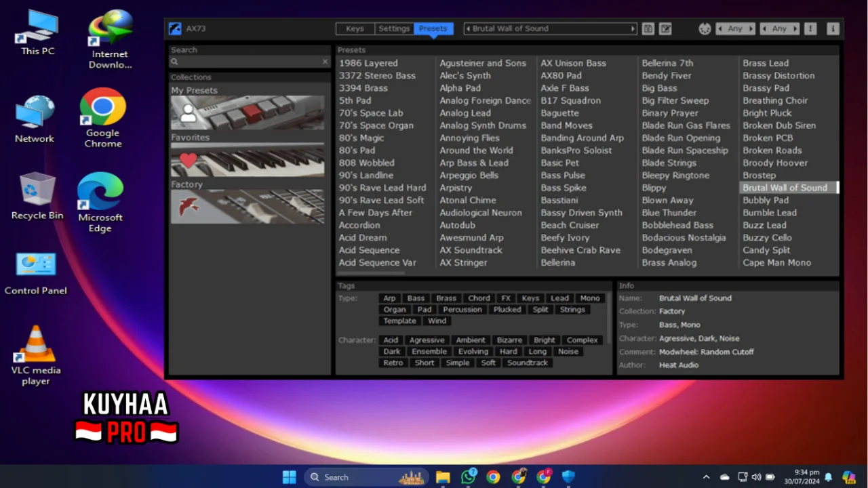Toggle the Organ type tag
This screenshot has height=488, width=868.
coord(395,310)
